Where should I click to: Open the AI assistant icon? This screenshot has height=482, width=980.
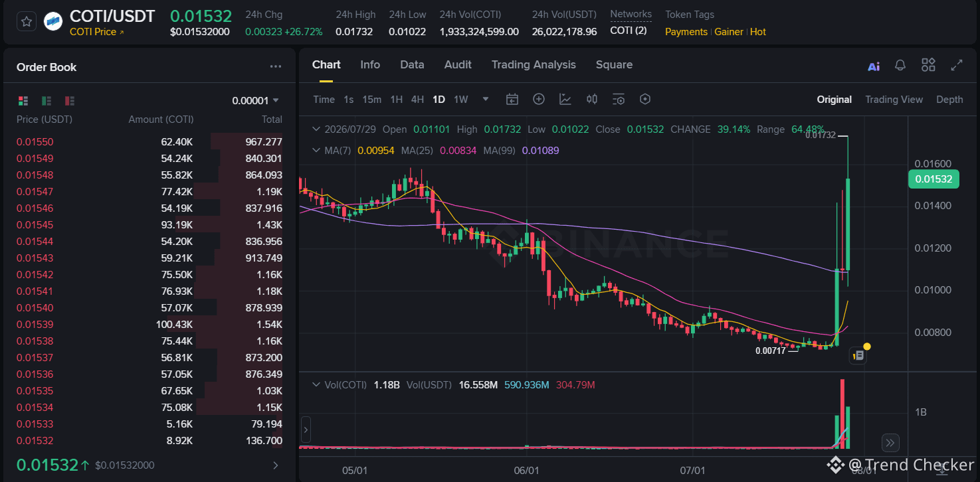[x=874, y=66]
